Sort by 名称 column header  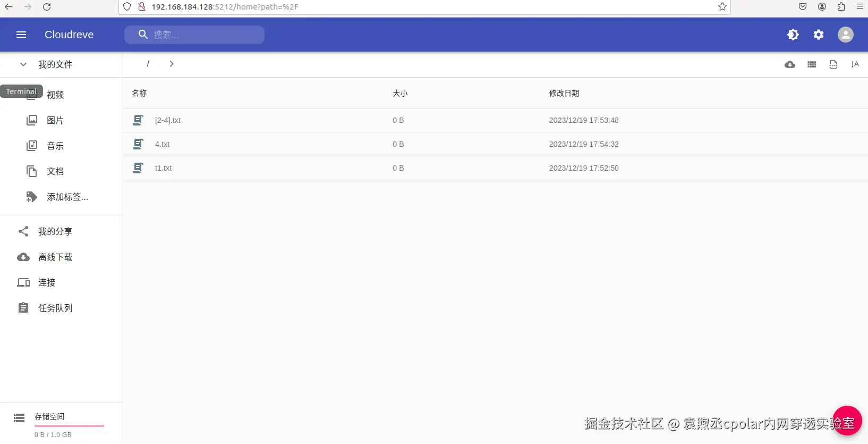tap(139, 93)
